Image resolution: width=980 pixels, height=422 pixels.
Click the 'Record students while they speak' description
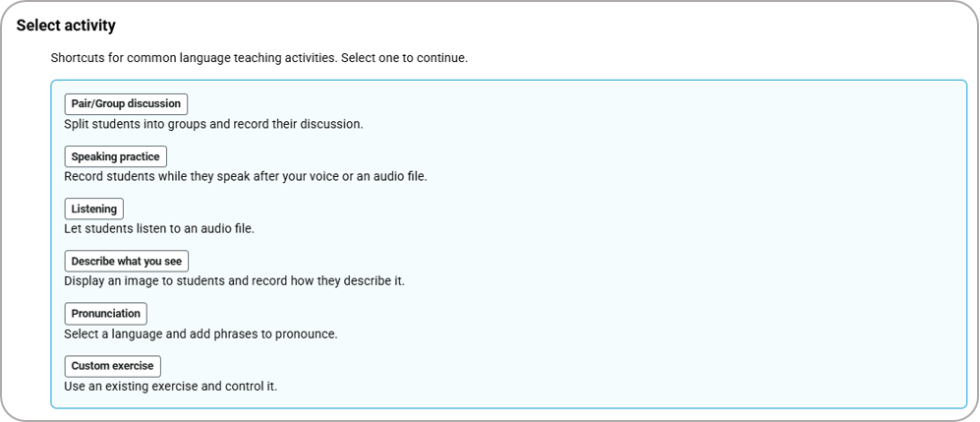245,177
